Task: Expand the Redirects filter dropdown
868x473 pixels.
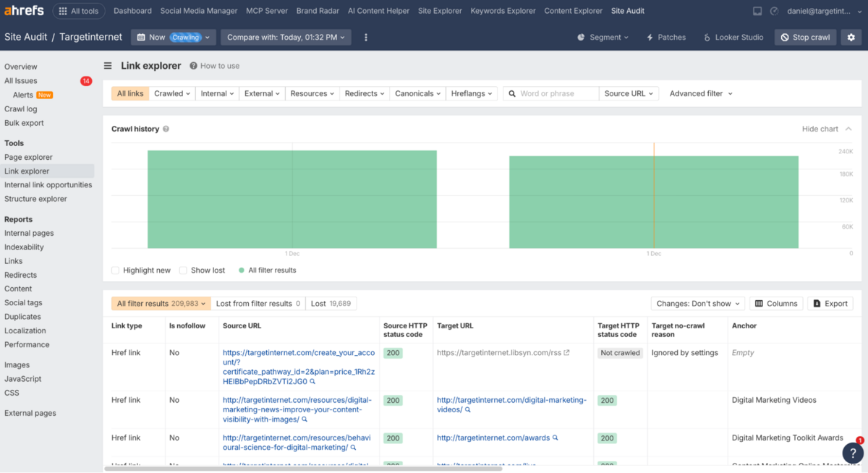Action: [x=365, y=93]
